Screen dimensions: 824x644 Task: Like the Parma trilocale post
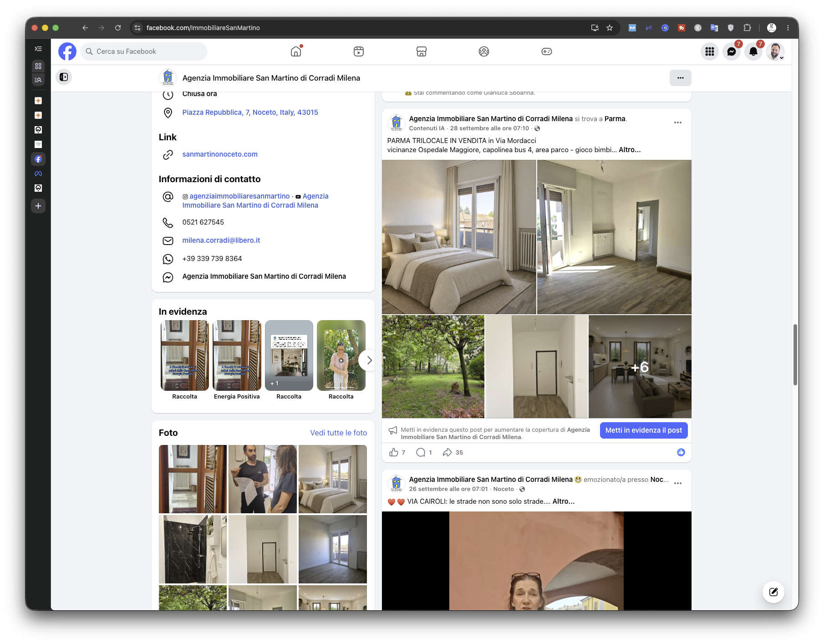(x=394, y=452)
